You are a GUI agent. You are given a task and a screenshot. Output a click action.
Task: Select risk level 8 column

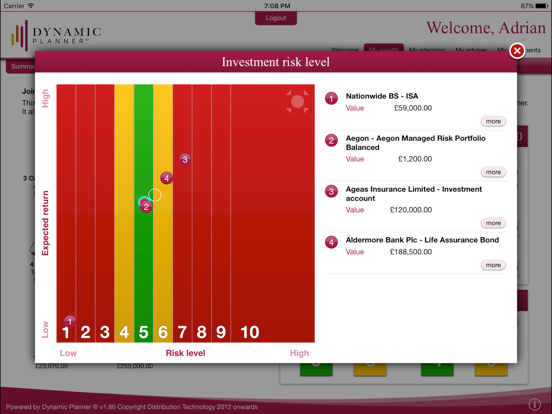[201, 213]
